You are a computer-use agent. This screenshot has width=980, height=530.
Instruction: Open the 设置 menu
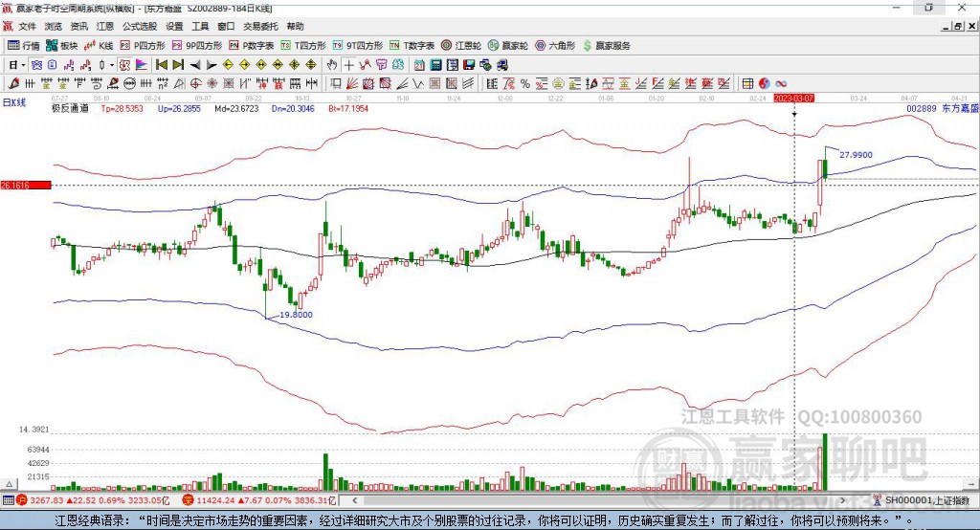pyautogui.click(x=174, y=26)
